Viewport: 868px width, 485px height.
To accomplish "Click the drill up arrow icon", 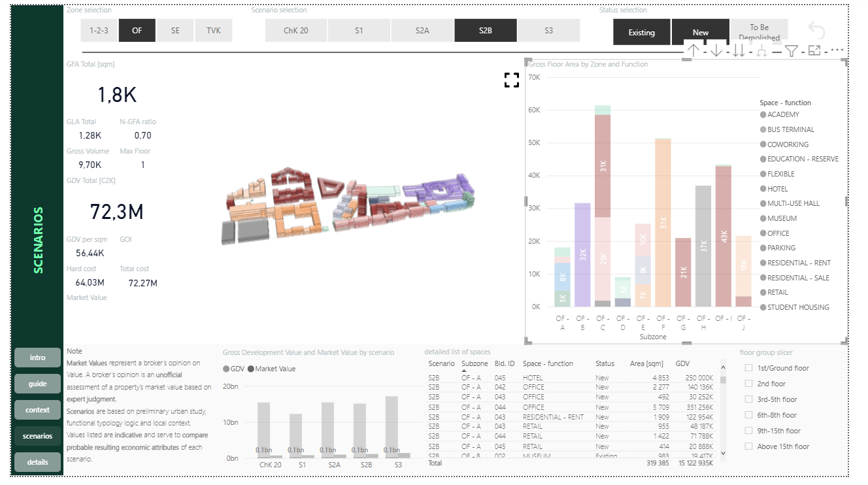I will coord(693,50).
